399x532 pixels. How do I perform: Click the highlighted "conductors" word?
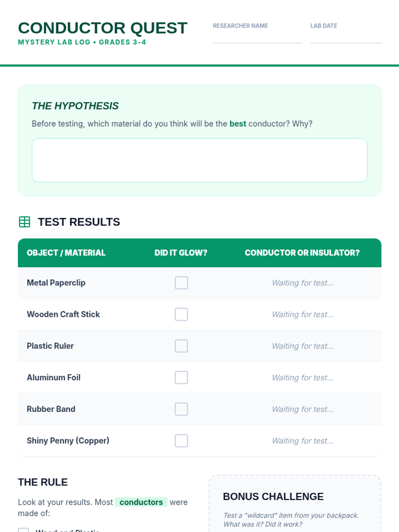point(141,502)
